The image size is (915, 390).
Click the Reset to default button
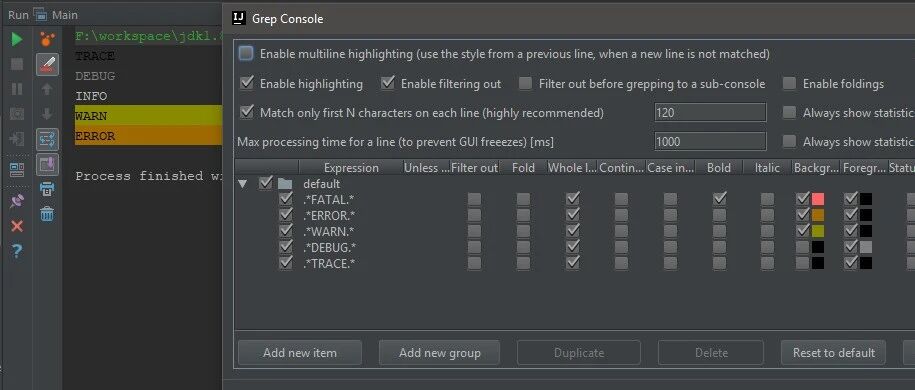click(833, 353)
